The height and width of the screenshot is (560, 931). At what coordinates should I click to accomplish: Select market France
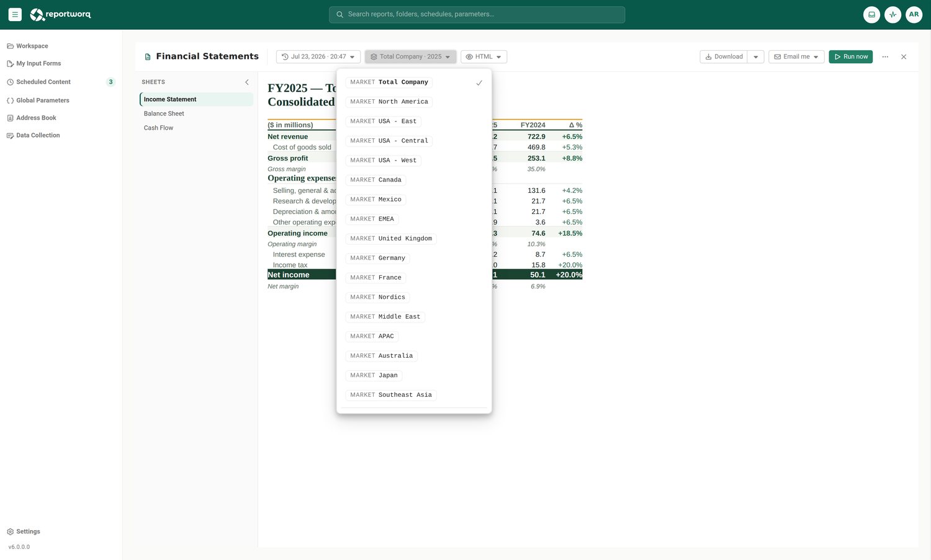click(x=414, y=278)
